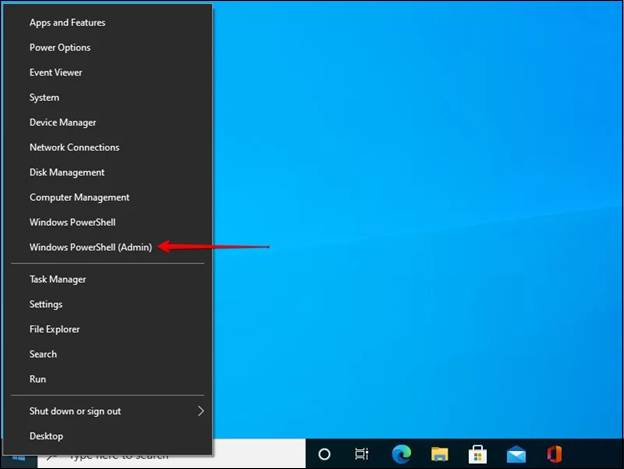The width and height of the screenshot is (624, 469).
Task: Open Disk Management
Action: pos(107,172)
